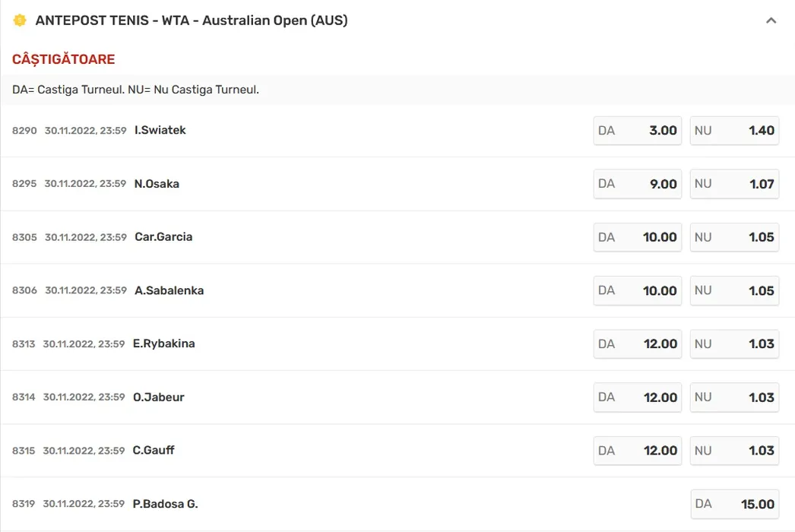Click the I.Swiatek player name
The height and width of the screenshot is (532, 795).
coord(160,130)
